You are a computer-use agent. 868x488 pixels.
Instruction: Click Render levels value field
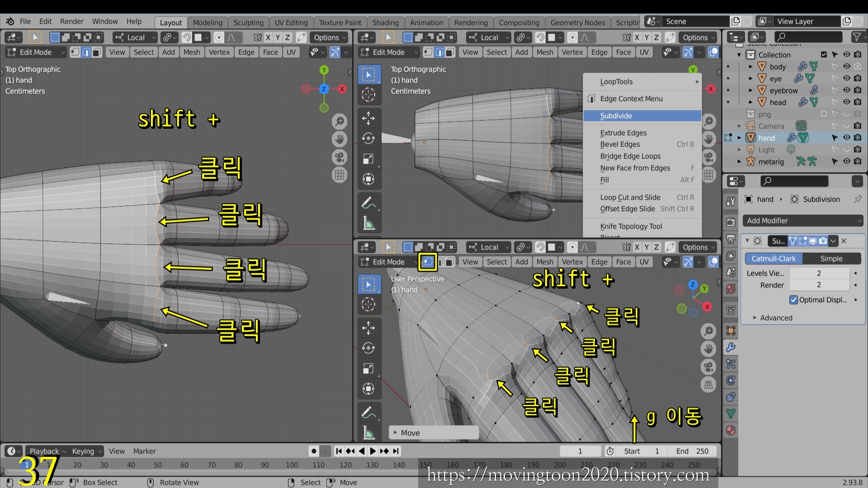click(819, 285)
